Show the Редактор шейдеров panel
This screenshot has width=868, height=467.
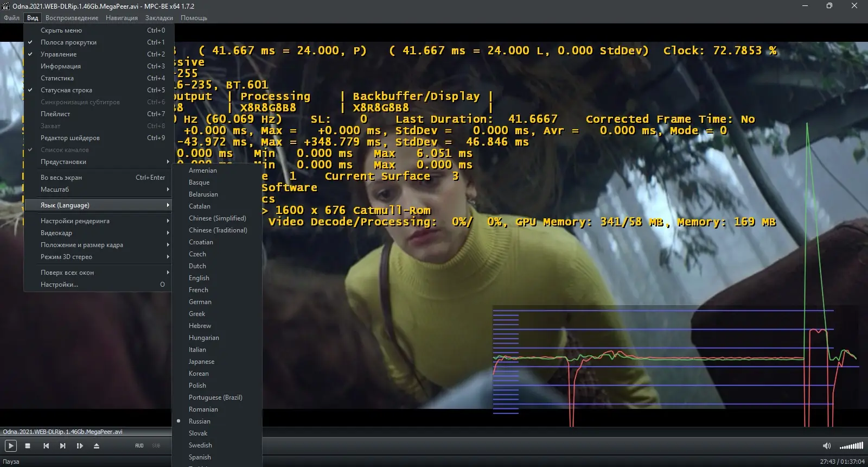point(98,138)
